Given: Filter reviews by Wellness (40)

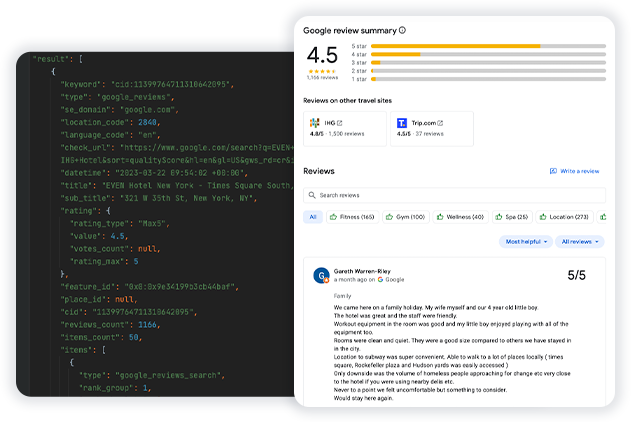Looking at the screenshot, I should coord(461,217).
